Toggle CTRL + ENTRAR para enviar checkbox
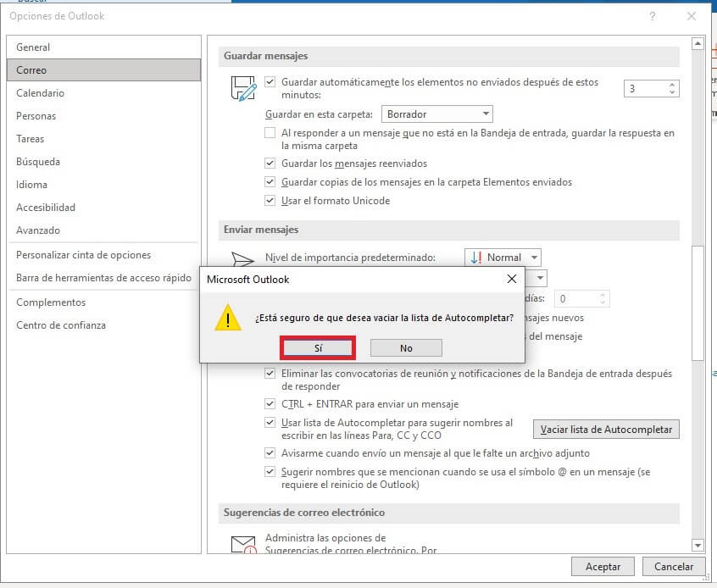This screenshot has height=588, width=717. coord(270,404)
